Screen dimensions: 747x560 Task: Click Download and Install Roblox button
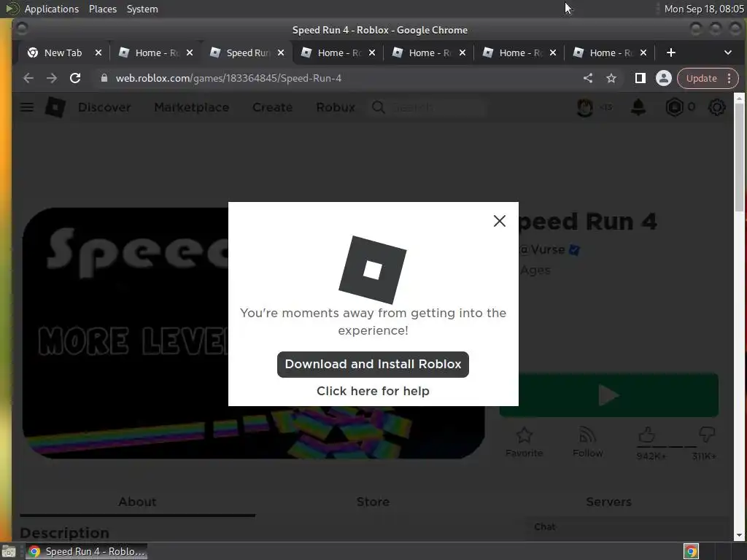click(x=373, y=365)
